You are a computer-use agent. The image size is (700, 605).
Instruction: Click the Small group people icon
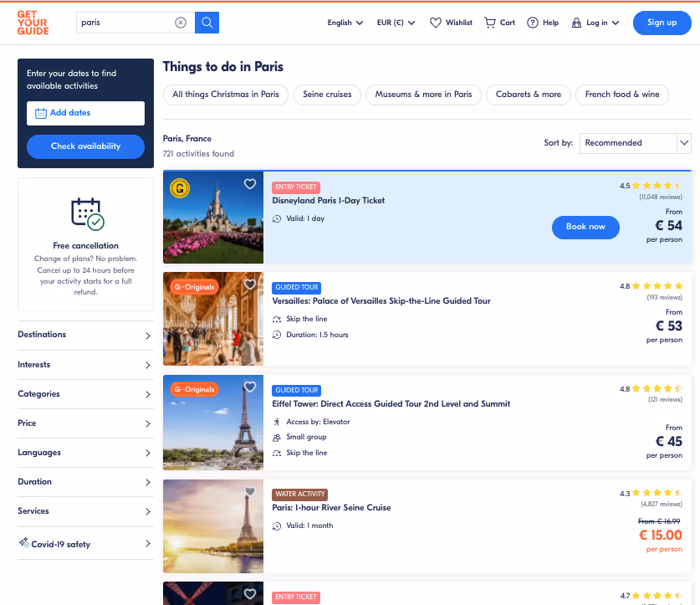277,437
